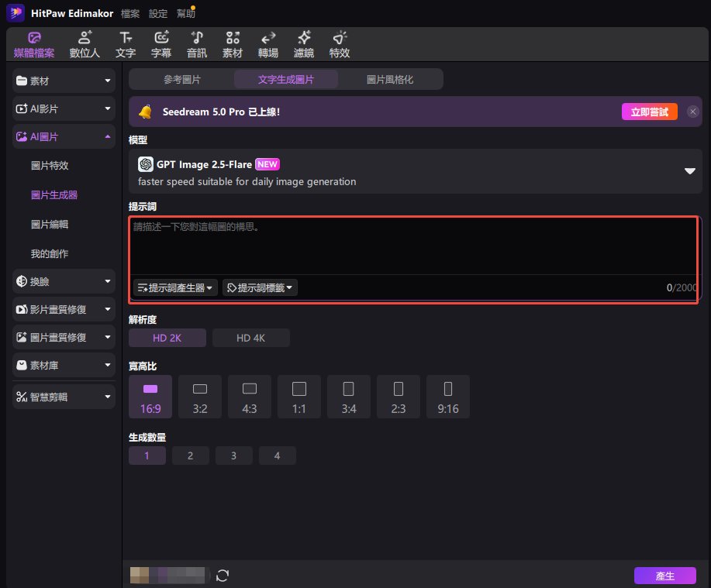Open the 數位人 avatar tool
This screenshot has width=711, height=588.
click(x=85, y=45)
